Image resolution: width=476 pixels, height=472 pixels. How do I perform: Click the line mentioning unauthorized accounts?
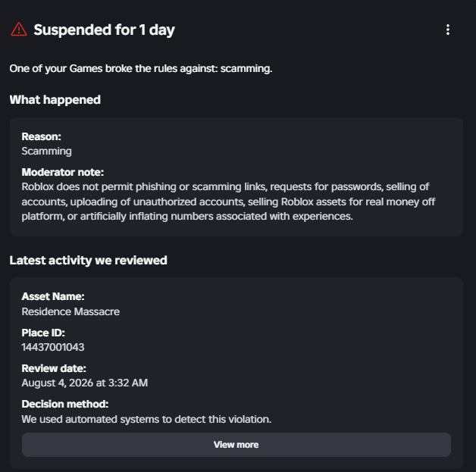point(229,202)
